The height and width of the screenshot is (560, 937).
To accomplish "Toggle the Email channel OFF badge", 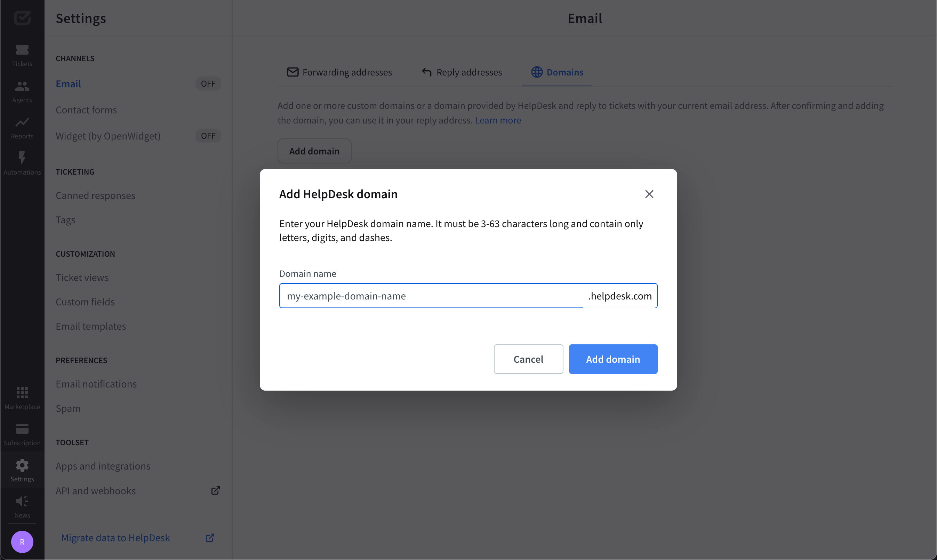I will (208, 84).
